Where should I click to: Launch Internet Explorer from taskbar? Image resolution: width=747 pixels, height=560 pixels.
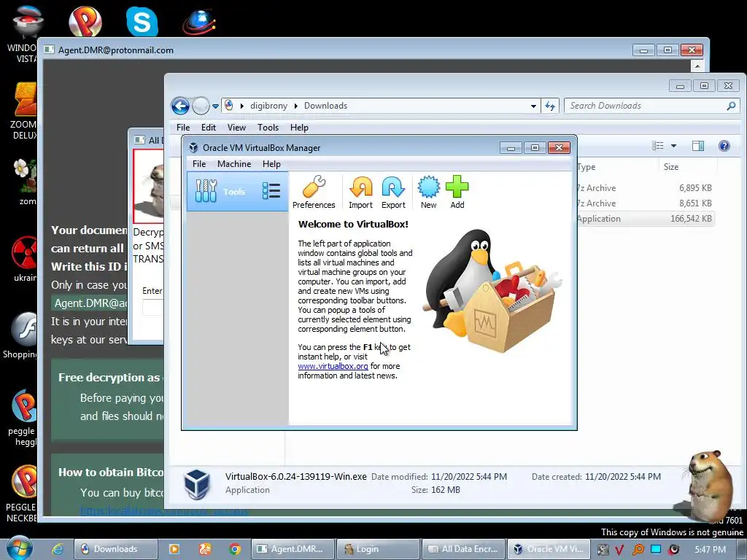58,549
